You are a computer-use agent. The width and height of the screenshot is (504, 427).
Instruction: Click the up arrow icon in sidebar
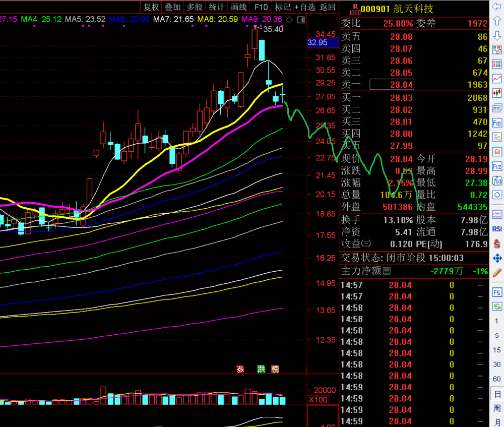[497, 21]
